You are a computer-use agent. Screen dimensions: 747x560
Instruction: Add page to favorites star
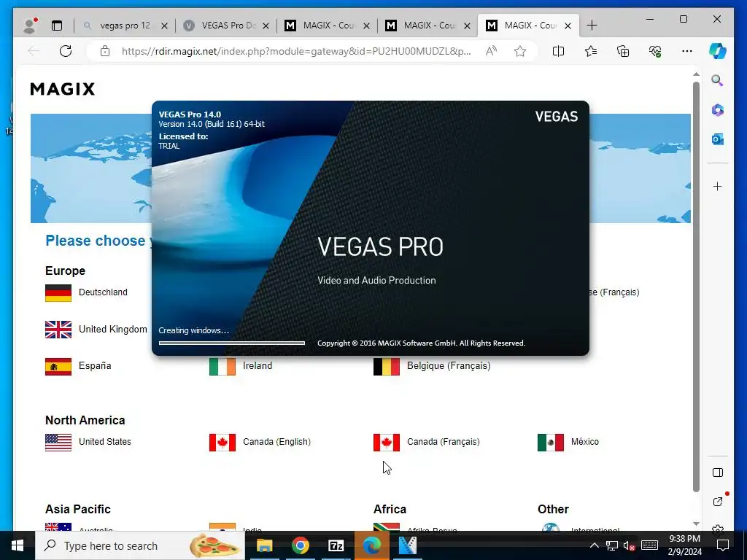[x=520, y=51]
